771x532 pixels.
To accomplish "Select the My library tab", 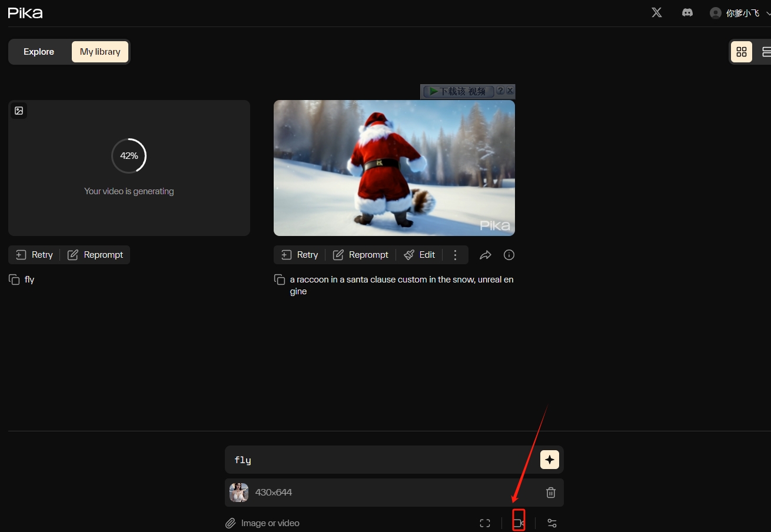I will (x=100, y=52).
